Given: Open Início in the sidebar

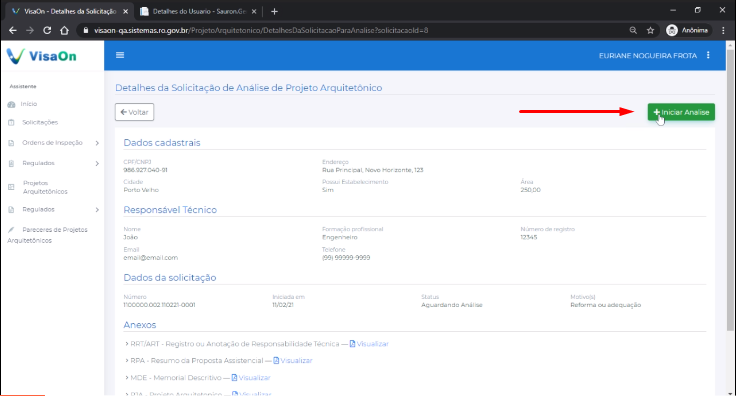Looking at the screenshot, I should click(29, 104).
